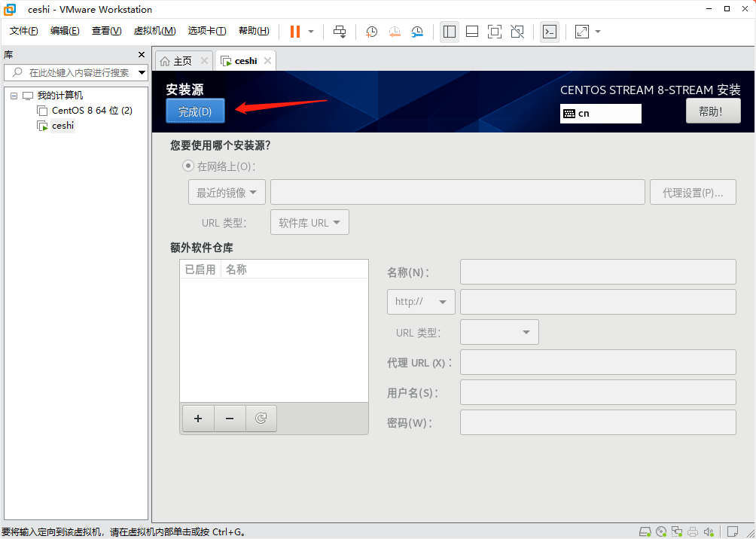This screenshot has height=539, width=756.
Task: Click the 代理设置(P)... button
Action: pos(693,193)
